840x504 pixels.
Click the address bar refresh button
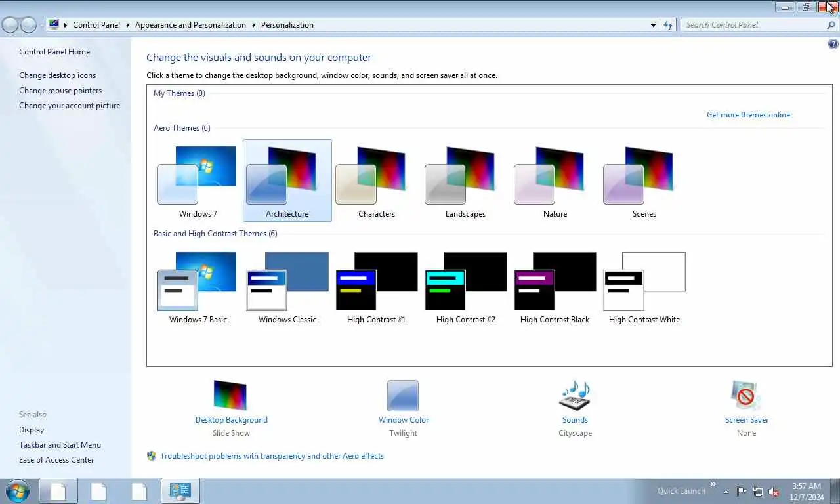(x=668, y=25)
